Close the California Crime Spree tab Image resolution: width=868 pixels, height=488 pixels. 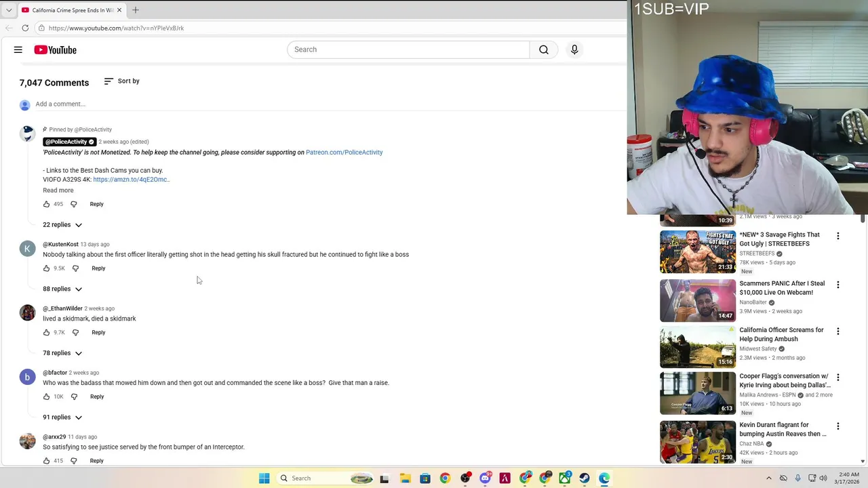(119, 10)
